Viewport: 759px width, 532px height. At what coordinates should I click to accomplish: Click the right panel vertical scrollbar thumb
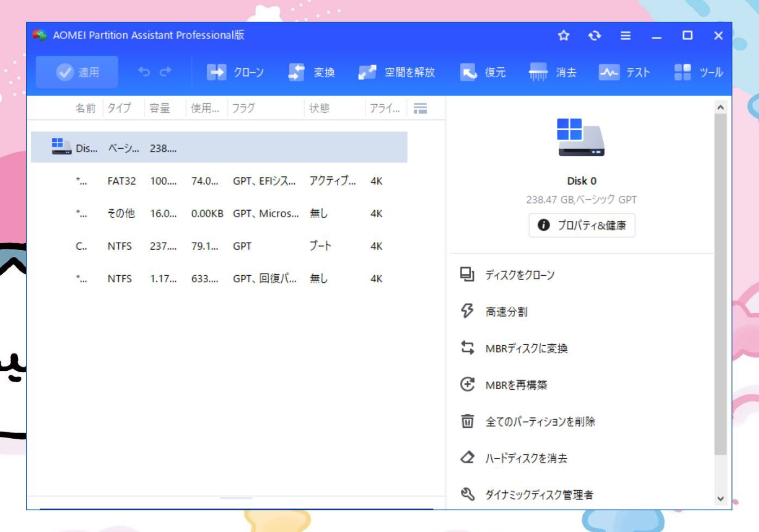pos(720,284)
